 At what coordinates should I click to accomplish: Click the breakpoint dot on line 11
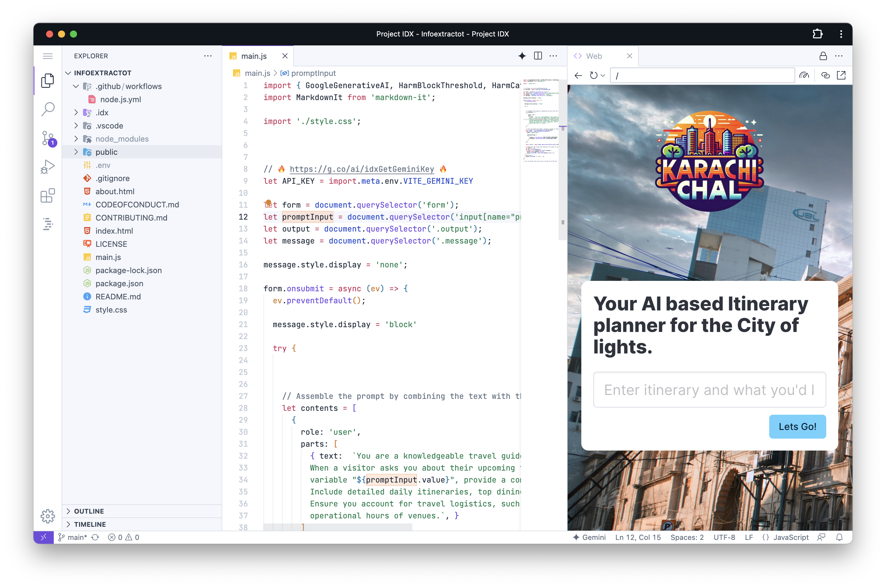pyautogui.click(x=269, y=203)
